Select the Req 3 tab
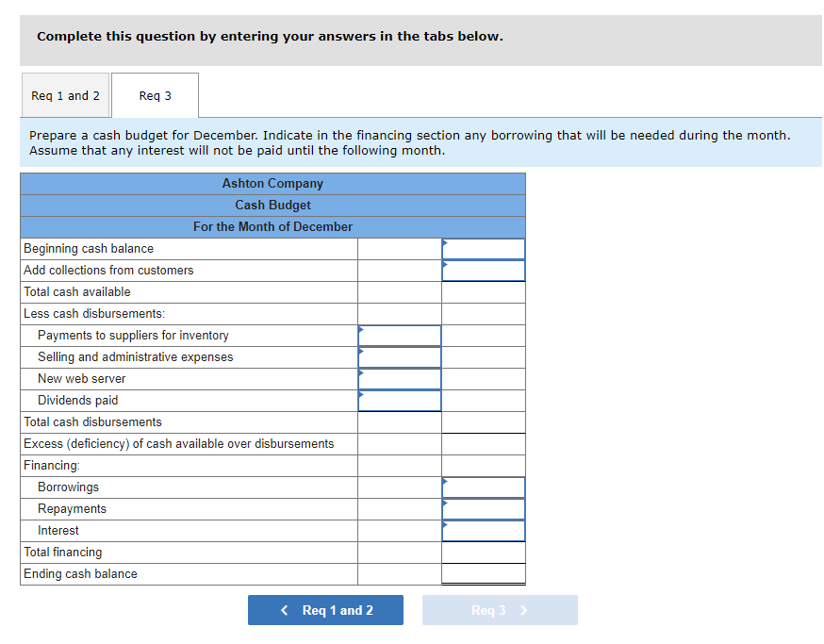This screenshot has height=644, width=824. point(155,95)
